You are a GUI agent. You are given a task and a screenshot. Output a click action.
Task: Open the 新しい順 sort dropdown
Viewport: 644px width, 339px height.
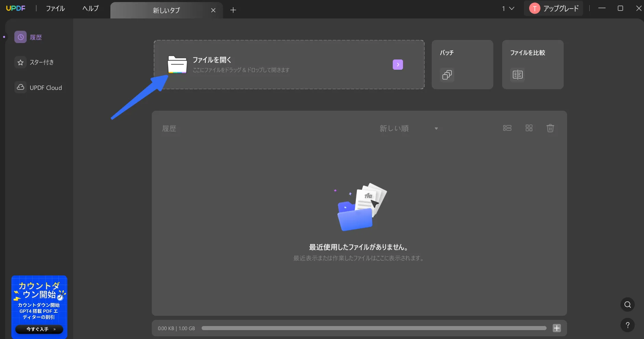(409, 128)
